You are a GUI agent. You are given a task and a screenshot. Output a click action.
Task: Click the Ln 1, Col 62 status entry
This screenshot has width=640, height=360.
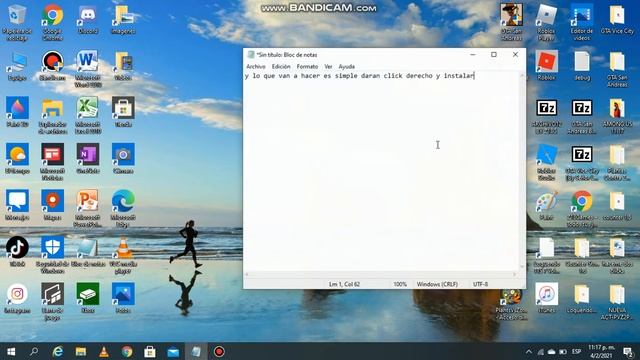pos(344,284)
